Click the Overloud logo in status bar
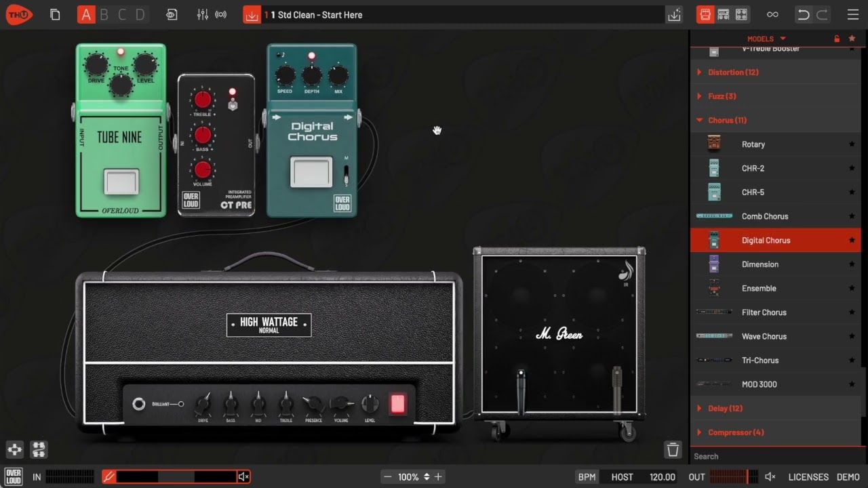 pyautogui.click(x=13, y=476)
